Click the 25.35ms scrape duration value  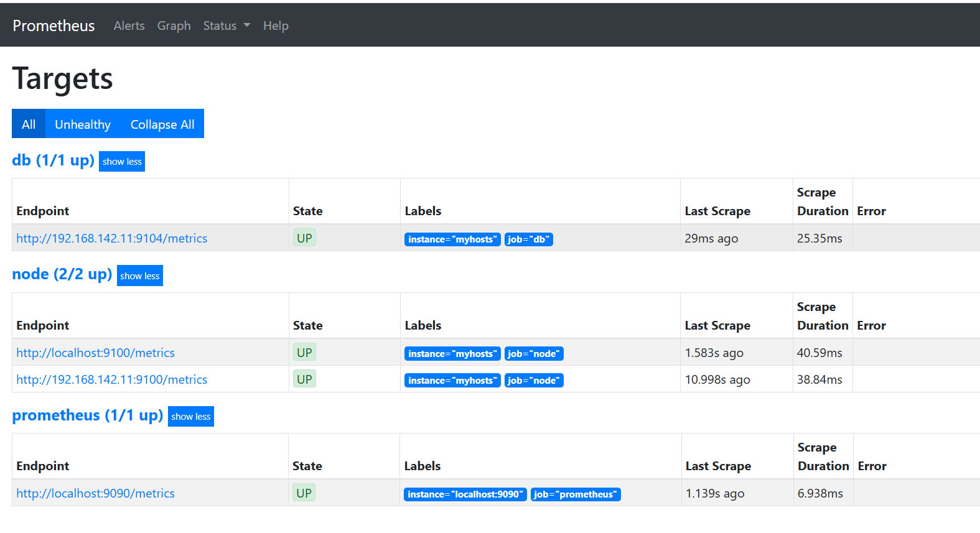tap(819, 238)
